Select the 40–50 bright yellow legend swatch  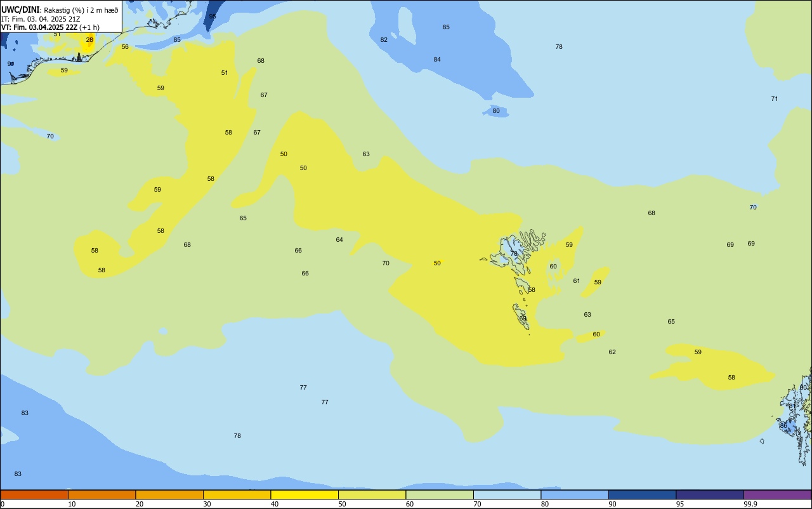[x=304, y=494]
